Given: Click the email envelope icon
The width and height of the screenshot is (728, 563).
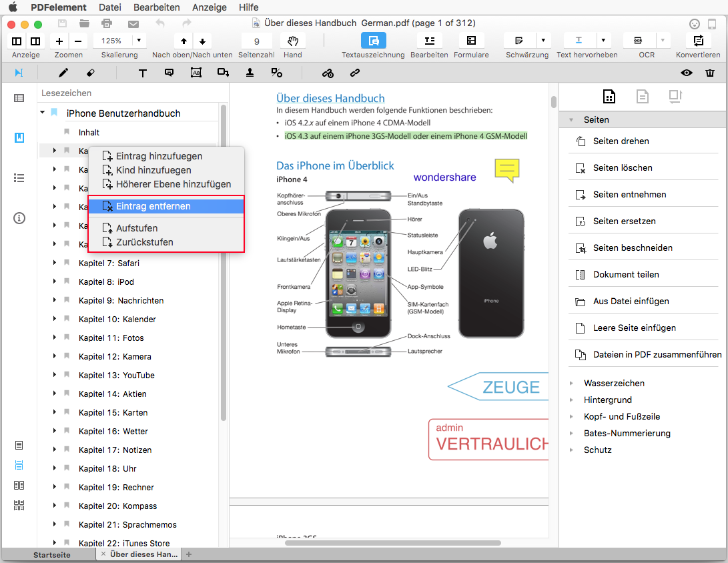Looking at the screenshot, I should coord(133,23).
